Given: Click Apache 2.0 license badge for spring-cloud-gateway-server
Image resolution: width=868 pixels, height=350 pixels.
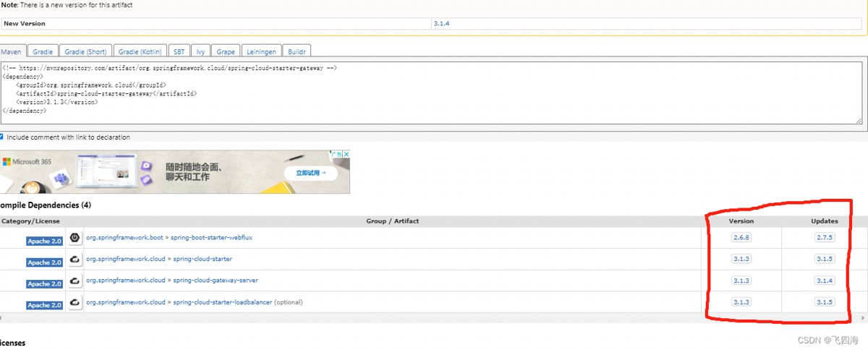Looking at the screenshot, I should (x=44, y=283).
